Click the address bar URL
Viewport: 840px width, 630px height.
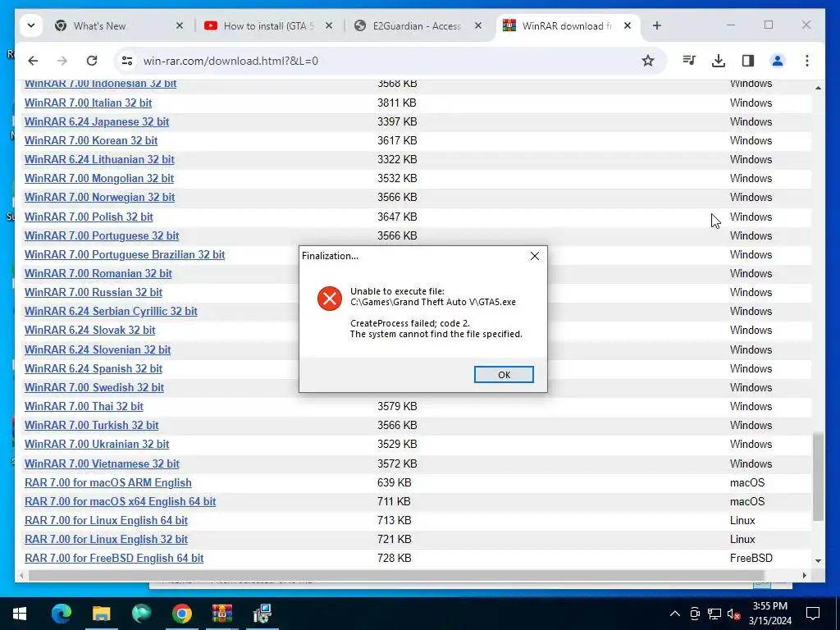231,61
